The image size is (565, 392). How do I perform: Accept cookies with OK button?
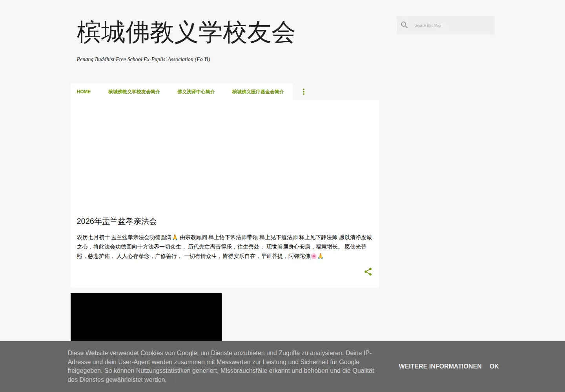494,366
